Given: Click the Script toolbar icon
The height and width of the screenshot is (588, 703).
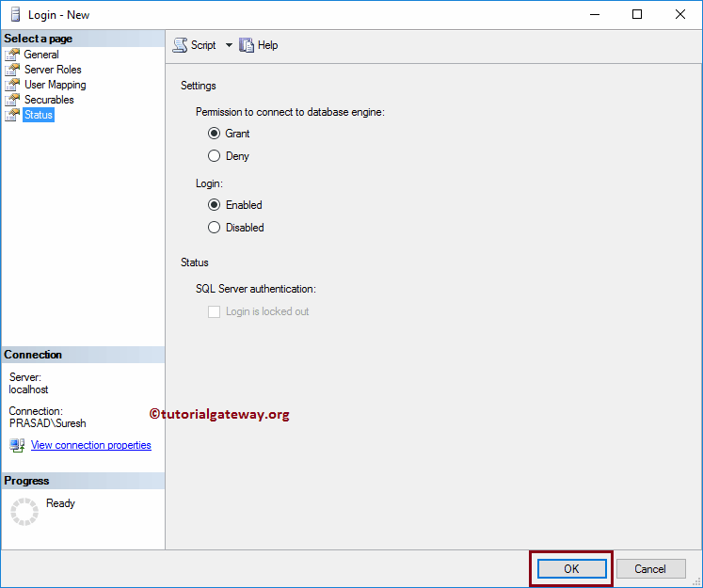Looking at the screenshot, I should [x=180, y=45].
